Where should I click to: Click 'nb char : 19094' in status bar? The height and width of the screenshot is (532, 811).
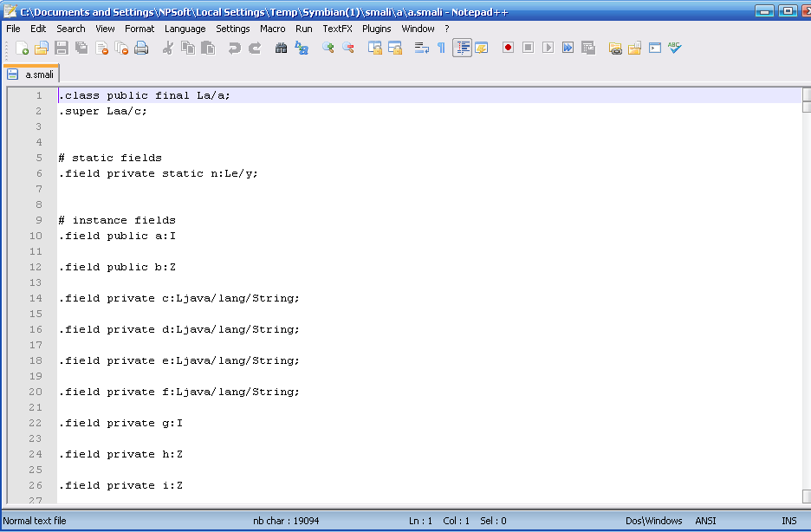(286, 521)
